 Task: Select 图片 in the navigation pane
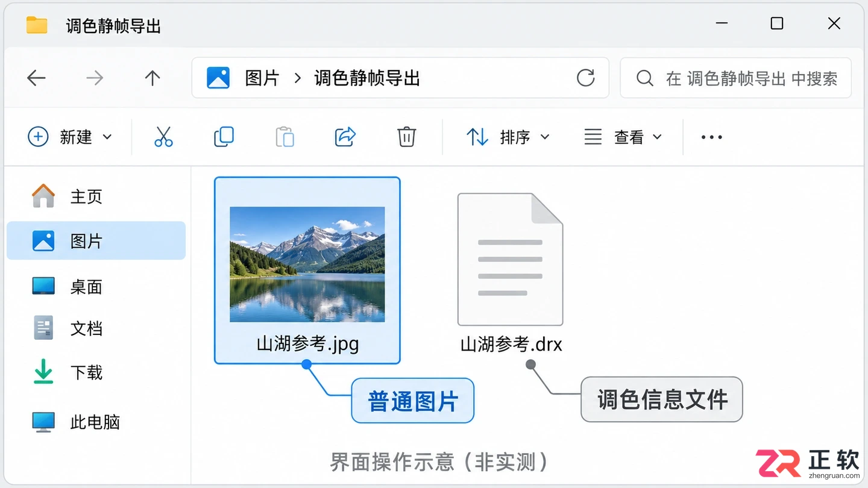96,240
